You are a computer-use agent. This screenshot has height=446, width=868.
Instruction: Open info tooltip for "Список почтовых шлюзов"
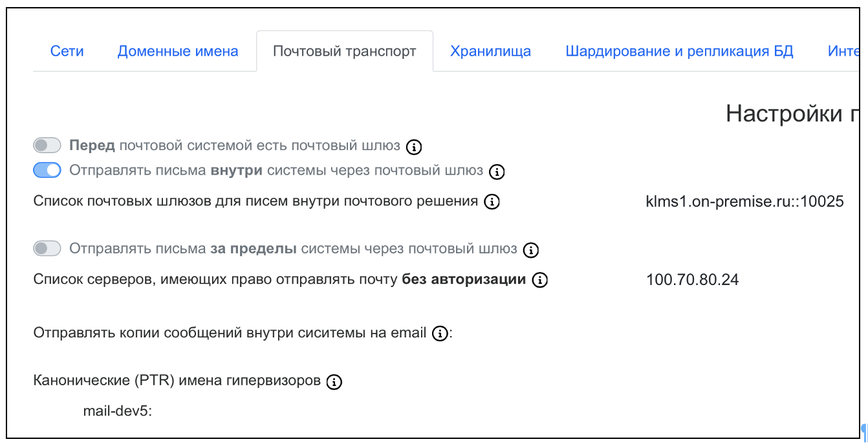492,202
